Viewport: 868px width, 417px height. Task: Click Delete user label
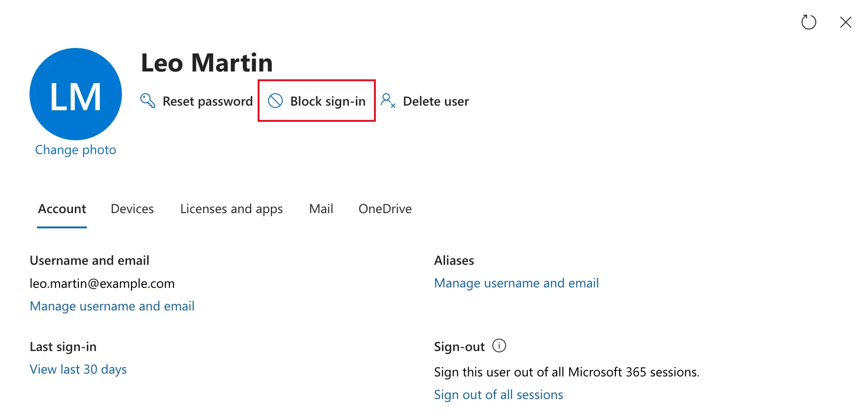click(x=436, y=101)
